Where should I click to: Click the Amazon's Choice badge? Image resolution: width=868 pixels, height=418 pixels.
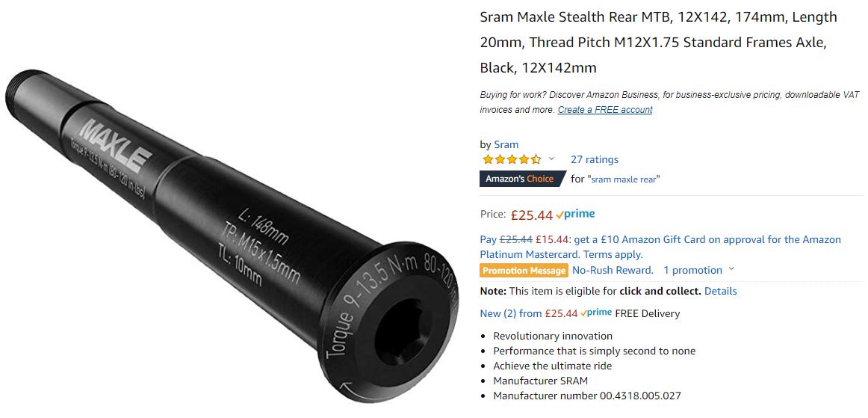pos(522,179)
